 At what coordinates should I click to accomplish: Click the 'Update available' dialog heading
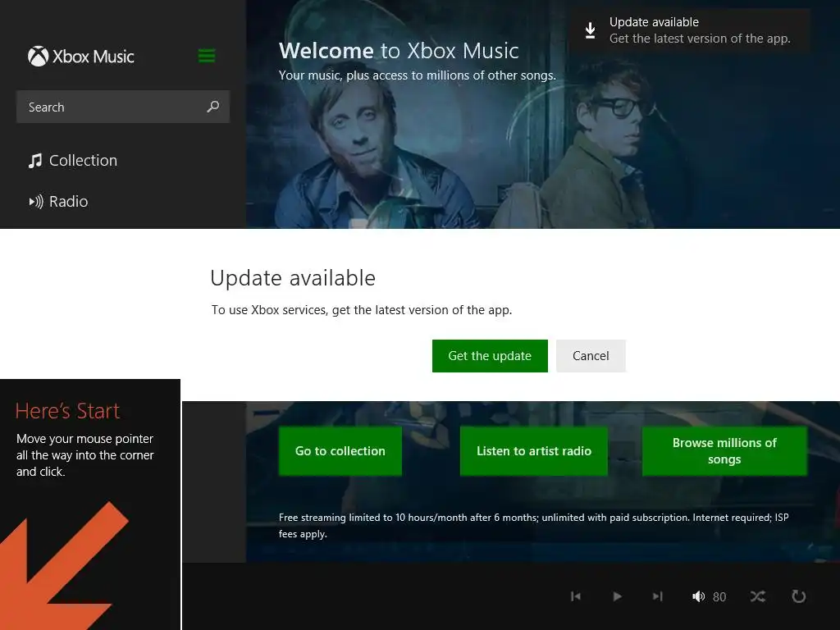click(x=293, y=278)
